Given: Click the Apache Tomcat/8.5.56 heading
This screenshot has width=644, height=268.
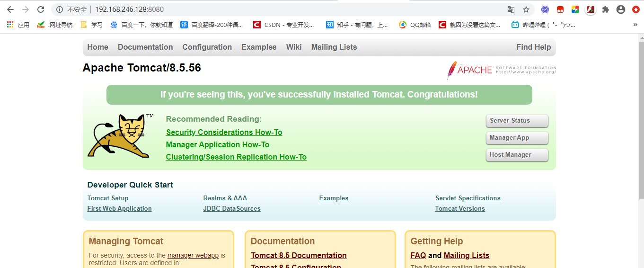Looking at the screenshot, I should click(x=141, y=68).
